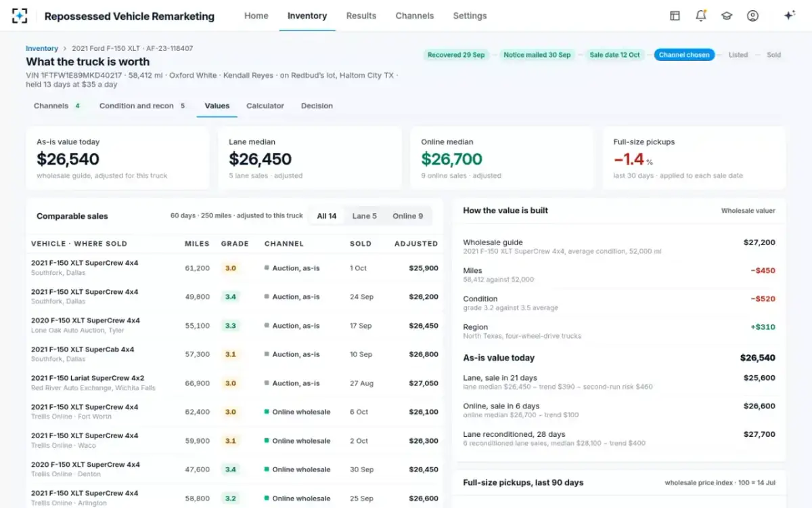
Task: Click the adjusted price $27,050
Action: [x=424, y=383]
